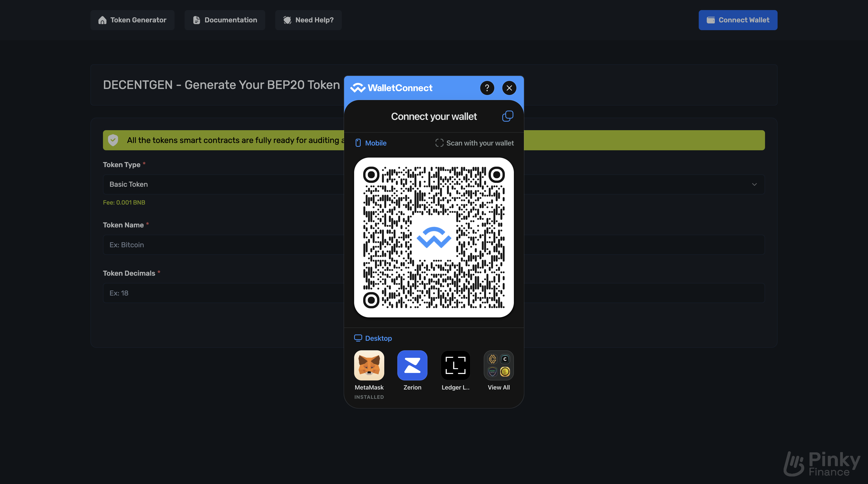The width and height of the screenshot is (868, 484).
Task: Click the 'Scan with your wallet' label
Action: (480, 143)
